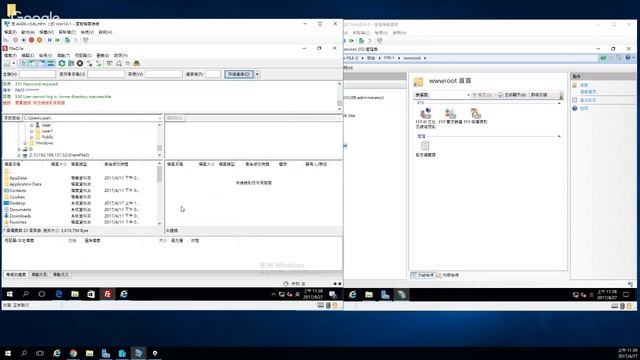Toggle remote directory tree in FileZilla toolbar
This screenshot has height=360, width=640.
click(x=42, y=64)
